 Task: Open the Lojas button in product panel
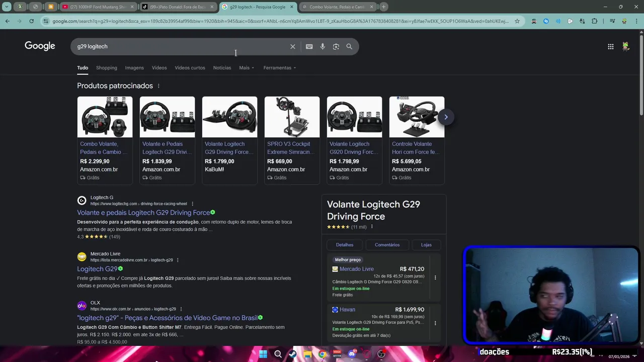coord(426,245)
